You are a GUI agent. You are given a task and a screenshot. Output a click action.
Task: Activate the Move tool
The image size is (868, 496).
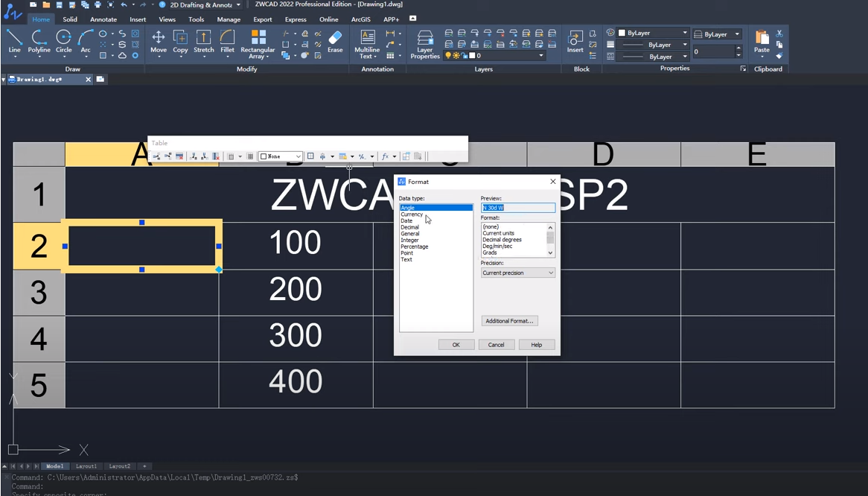click(x=159, y=42)
